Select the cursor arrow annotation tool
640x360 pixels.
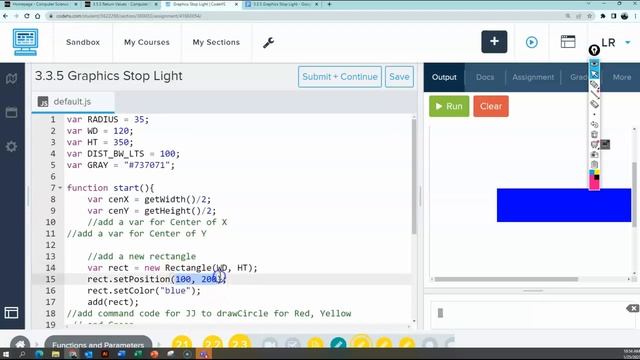594,74
